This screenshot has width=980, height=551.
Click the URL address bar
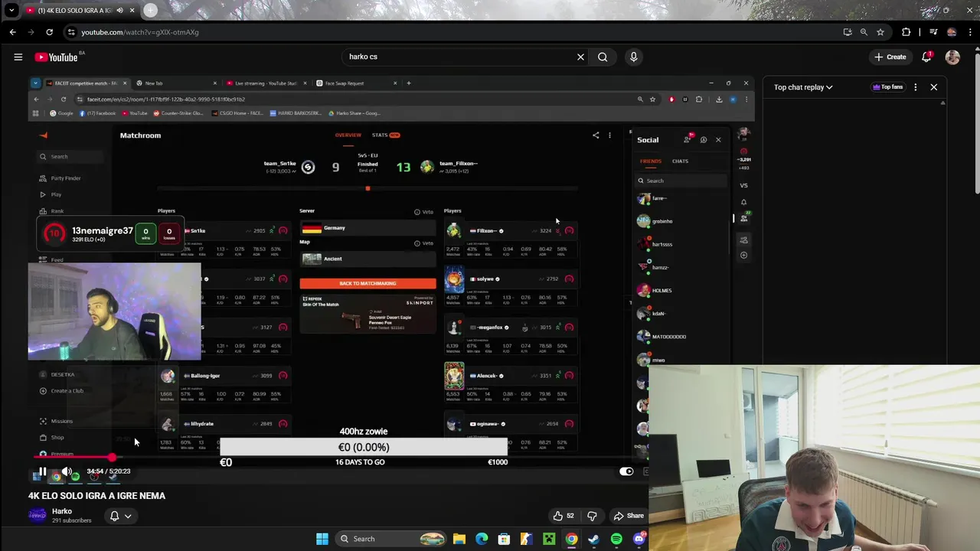pyautogui.click(x=452, y=32)
